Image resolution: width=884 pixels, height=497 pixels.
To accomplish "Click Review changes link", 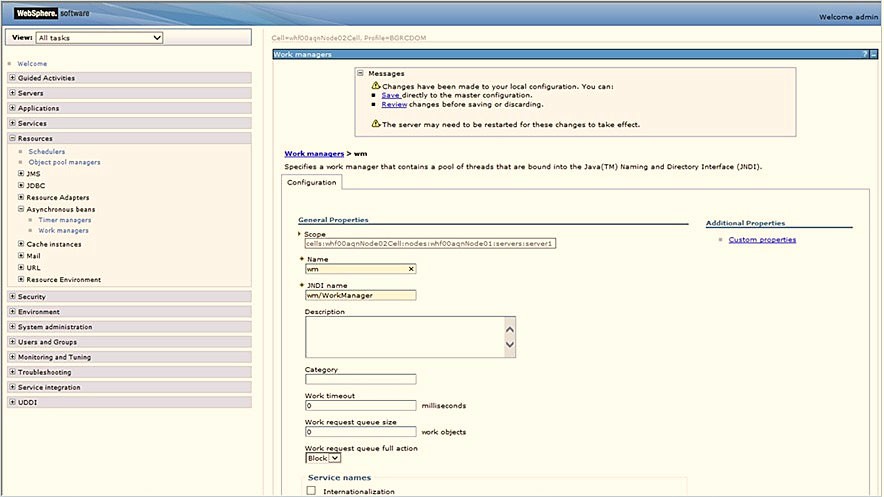I will 394,104.
